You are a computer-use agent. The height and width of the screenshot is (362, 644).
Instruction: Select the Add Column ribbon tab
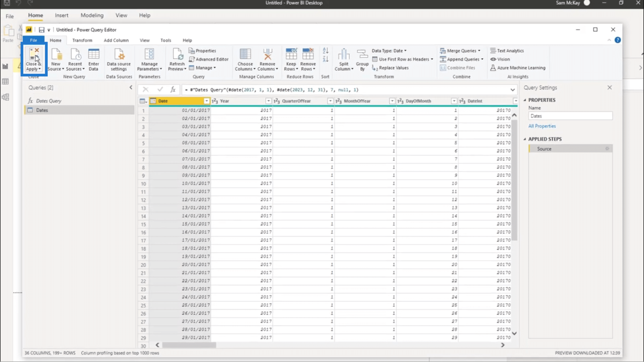coord(116,40)
